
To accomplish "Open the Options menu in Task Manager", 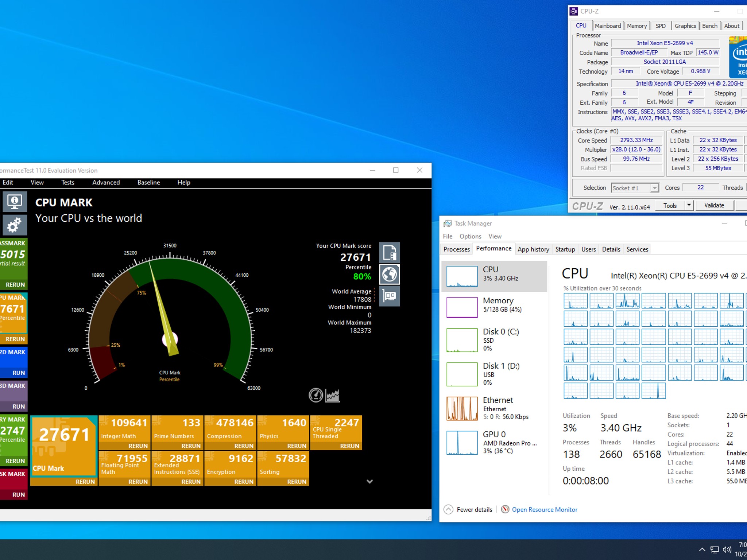I will click(470, 236).
